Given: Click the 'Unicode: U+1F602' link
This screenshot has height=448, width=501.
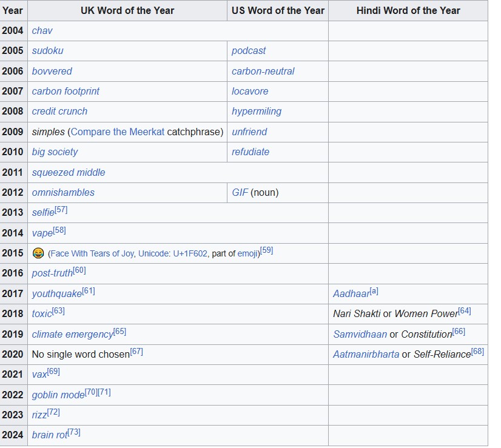Looking at the screenshot, I should pos(172,253).
